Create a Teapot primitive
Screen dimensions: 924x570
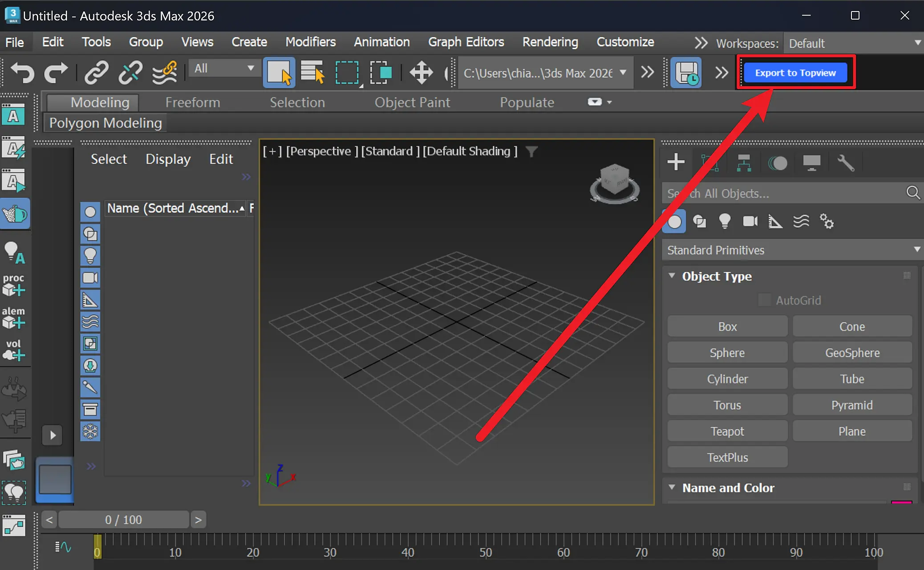pyautogui.click(x=727, y=431)
